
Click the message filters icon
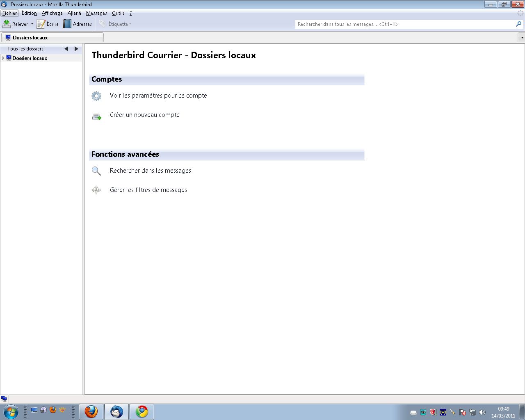96,190
